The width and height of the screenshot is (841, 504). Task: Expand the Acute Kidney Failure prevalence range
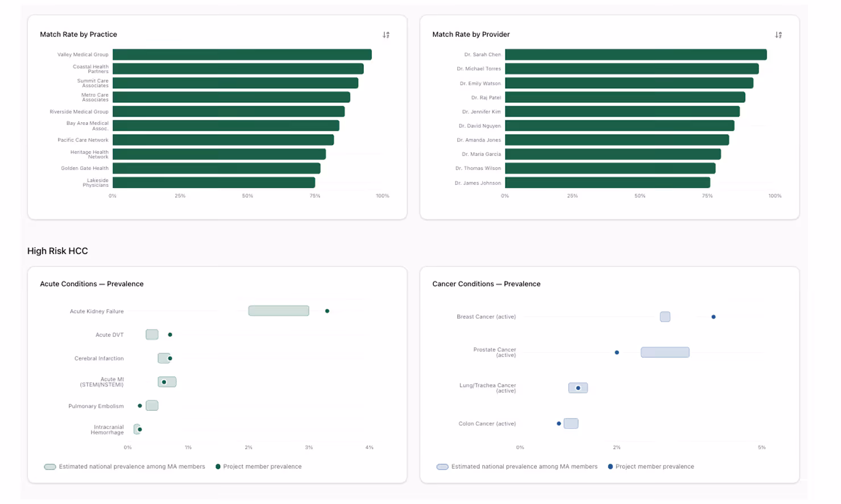[278, 311]
